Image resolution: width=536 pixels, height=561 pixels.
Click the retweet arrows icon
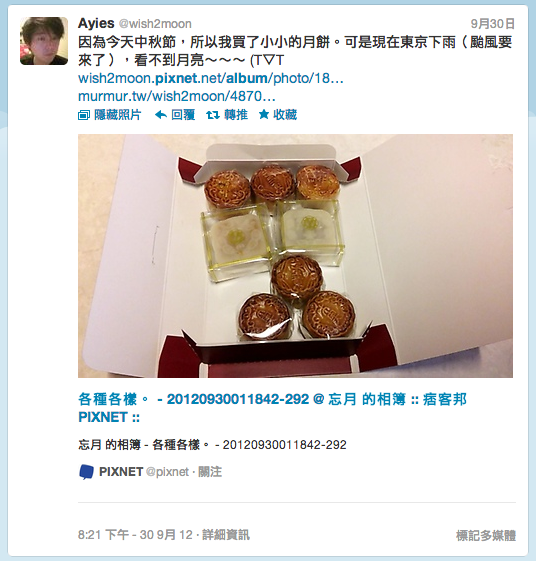[213, 115]
